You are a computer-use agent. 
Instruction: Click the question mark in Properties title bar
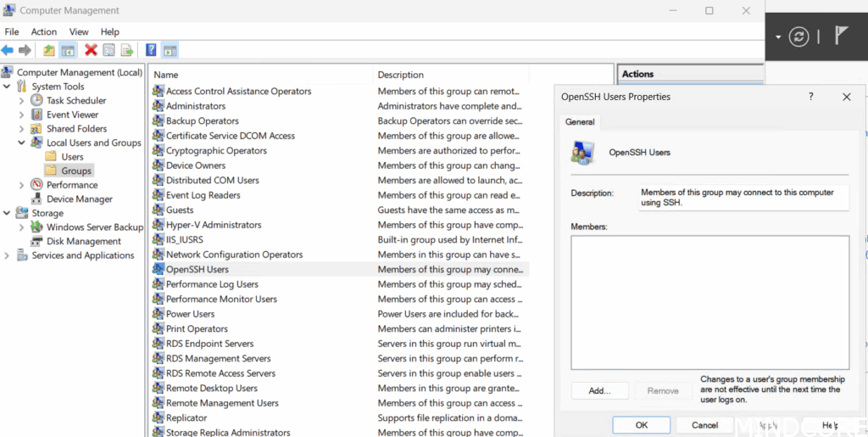point(811,97)
